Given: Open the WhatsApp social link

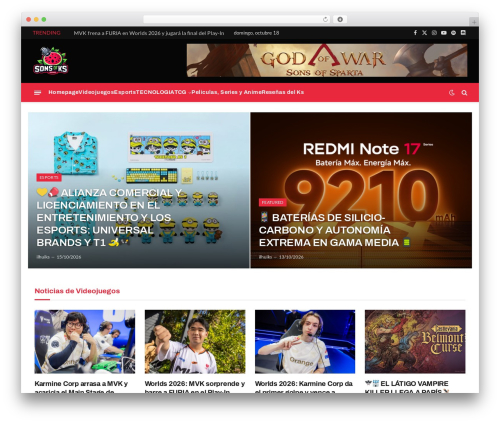Looking at the screenshot, I should 434,33.
